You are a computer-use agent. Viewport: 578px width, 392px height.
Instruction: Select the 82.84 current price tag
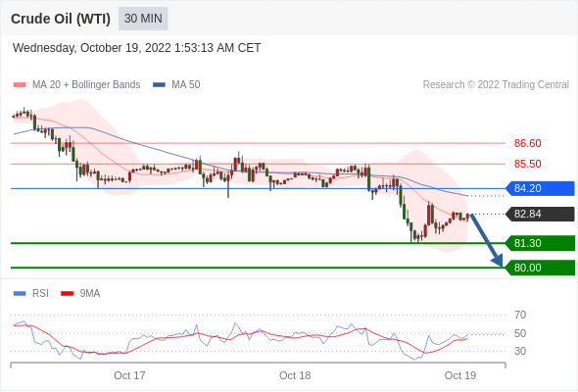point(540,214)
